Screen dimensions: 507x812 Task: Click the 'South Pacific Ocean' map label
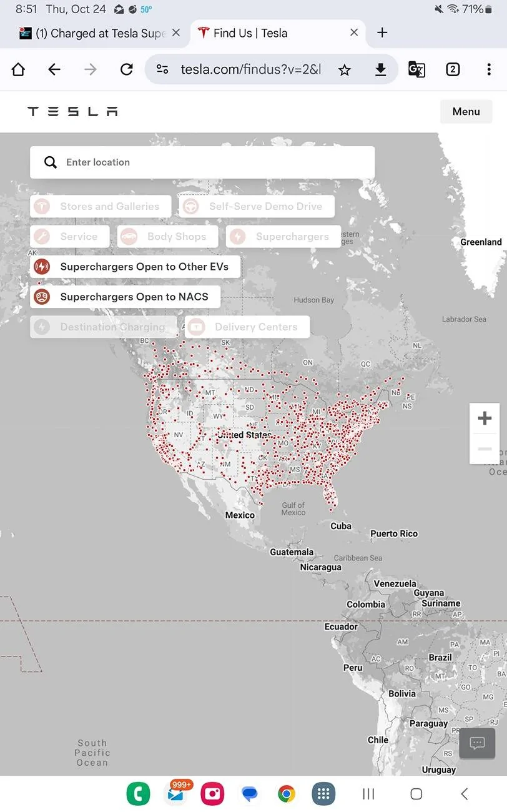point(92,753)
